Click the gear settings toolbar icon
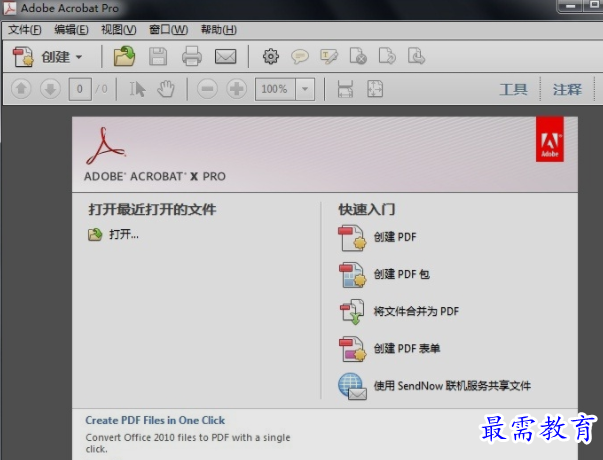The width and height of the screenshot is (603, 460). tap(271, 57)
